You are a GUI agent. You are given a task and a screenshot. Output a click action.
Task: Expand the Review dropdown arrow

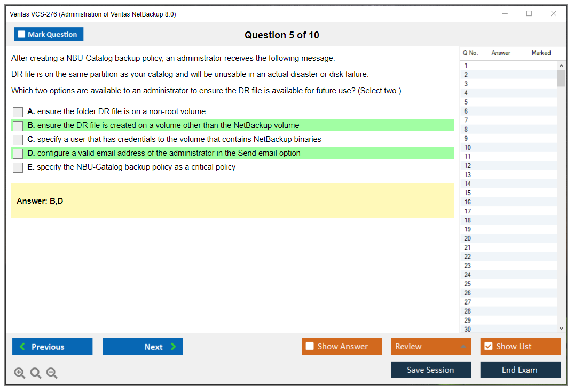click(x=463, y=347)
